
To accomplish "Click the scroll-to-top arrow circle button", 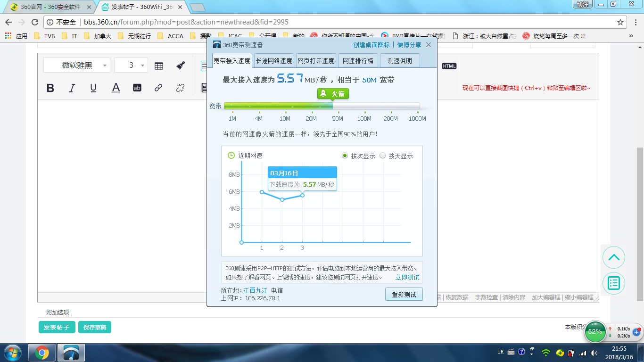I will point(613,257).
